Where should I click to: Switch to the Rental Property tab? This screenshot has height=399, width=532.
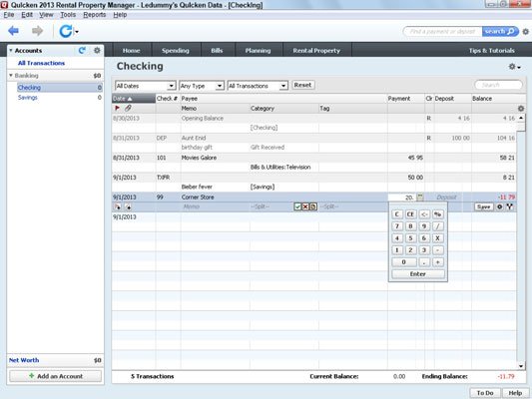316,51
